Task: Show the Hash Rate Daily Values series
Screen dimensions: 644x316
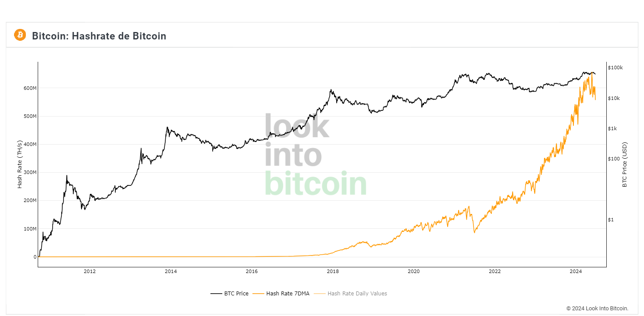Action: point(351,293)
